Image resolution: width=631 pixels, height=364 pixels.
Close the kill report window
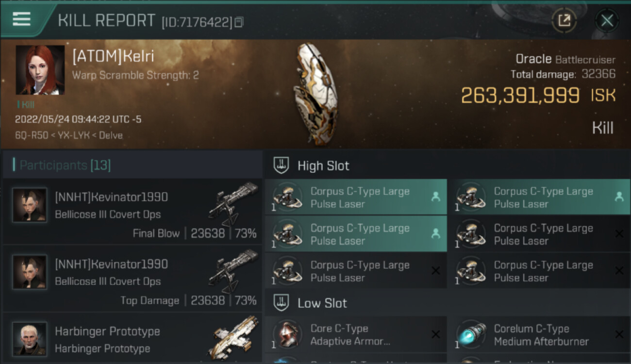[607, 20]
